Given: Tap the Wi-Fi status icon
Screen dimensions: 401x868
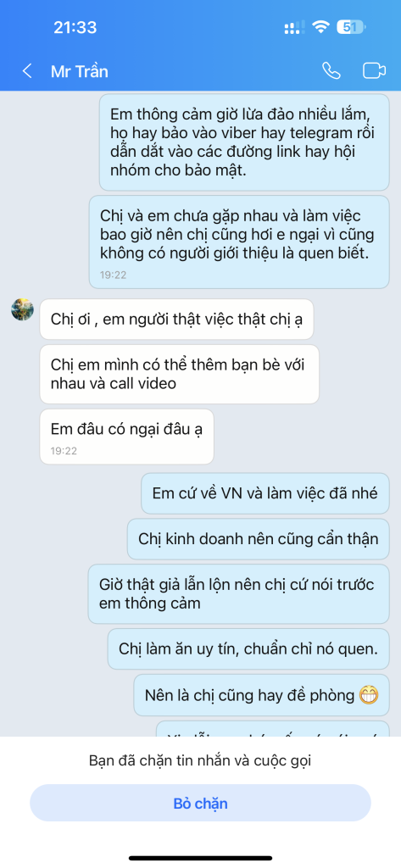Looking at the screenshot, I should point(320,27).
